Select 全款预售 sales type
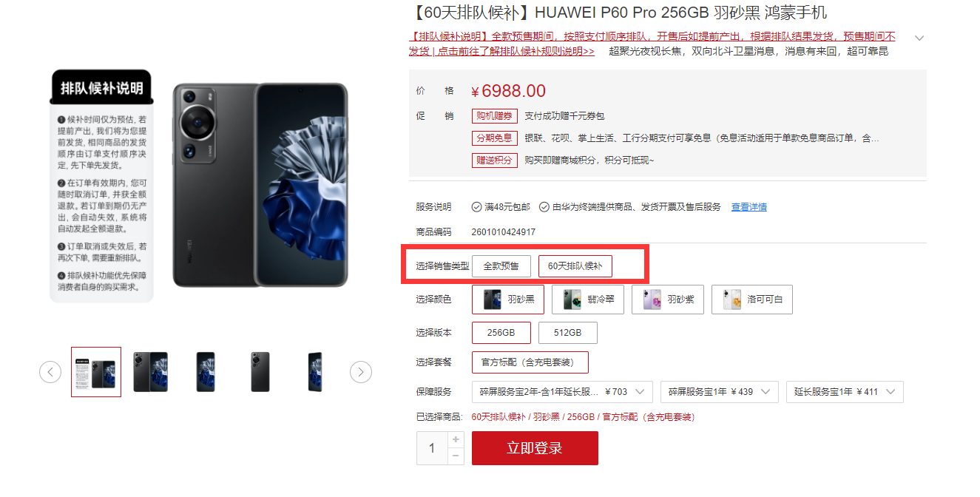This screenshot has width=980, height=497. (501, 266)
